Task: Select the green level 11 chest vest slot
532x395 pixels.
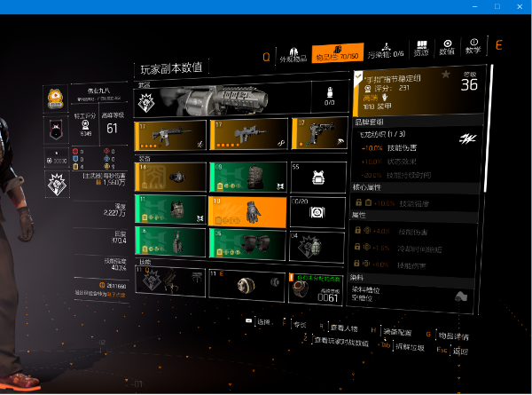Action: [x=170, y=209]
